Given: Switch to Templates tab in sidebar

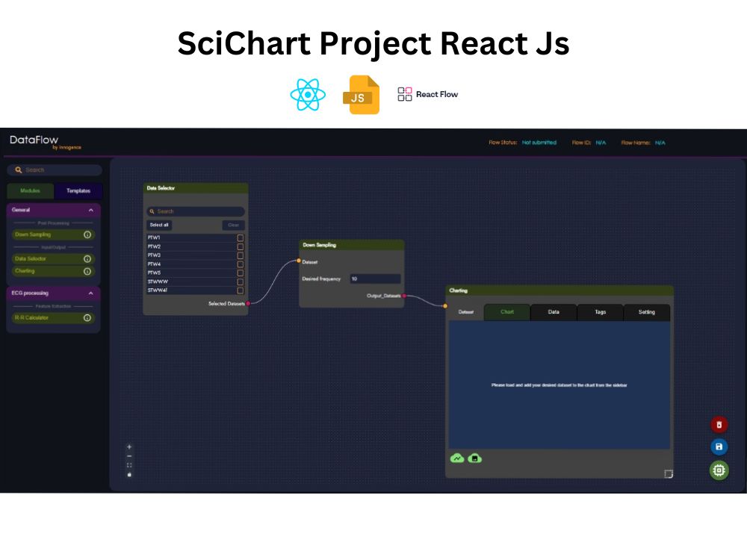Looking at the screenshot, I should click(78, 191).
